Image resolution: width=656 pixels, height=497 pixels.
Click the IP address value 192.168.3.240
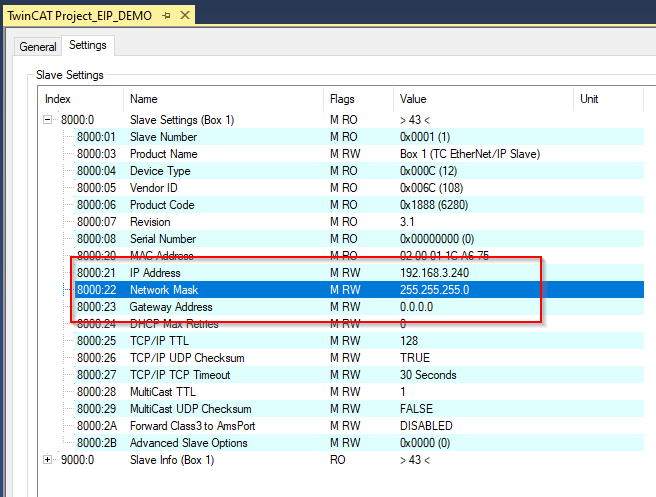coord(434,273)
